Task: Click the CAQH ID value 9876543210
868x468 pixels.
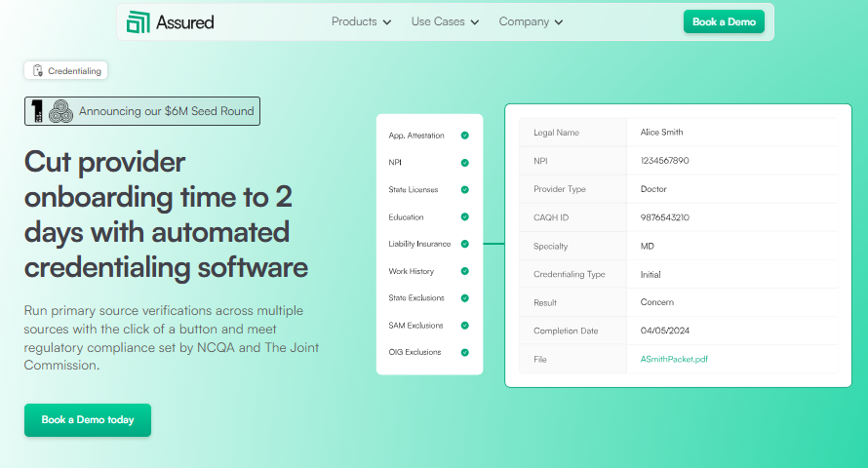Action: (664, 217)
